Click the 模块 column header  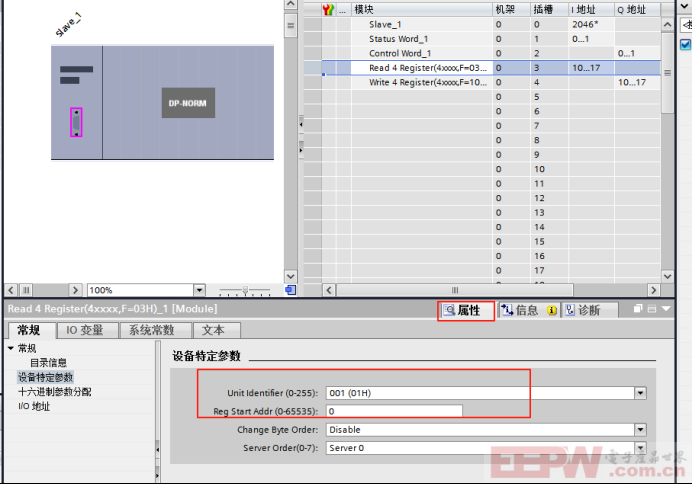point(421,9)
